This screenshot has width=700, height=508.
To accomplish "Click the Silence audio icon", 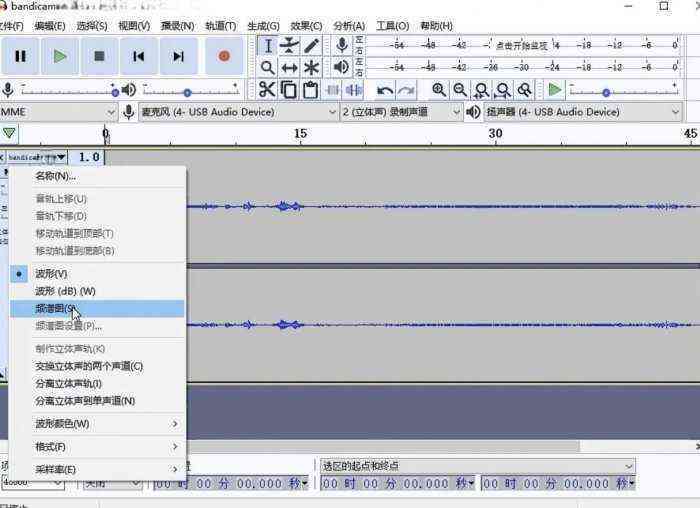I will [354, 90].
